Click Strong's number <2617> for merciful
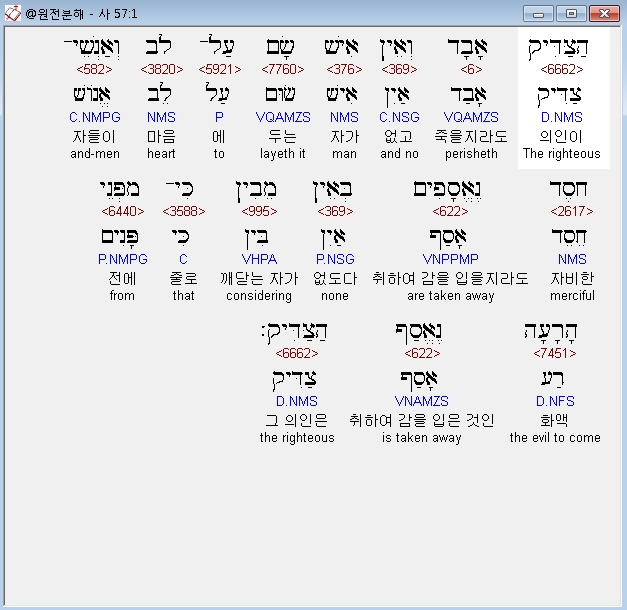 pyautogui.click(x=572, y=211)
